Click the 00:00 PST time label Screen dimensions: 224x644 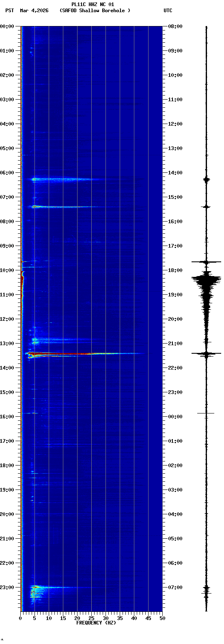(x=7, y=26)
